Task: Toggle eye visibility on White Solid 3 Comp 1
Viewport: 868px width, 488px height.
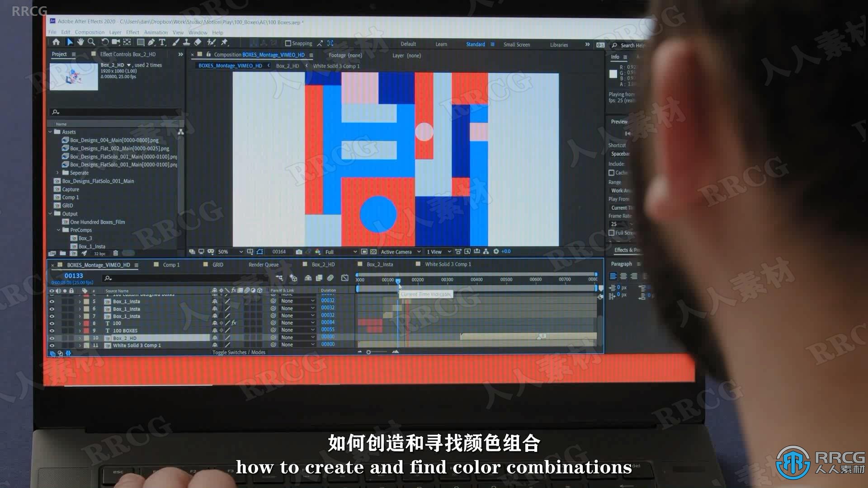Action: pos(52,346)
